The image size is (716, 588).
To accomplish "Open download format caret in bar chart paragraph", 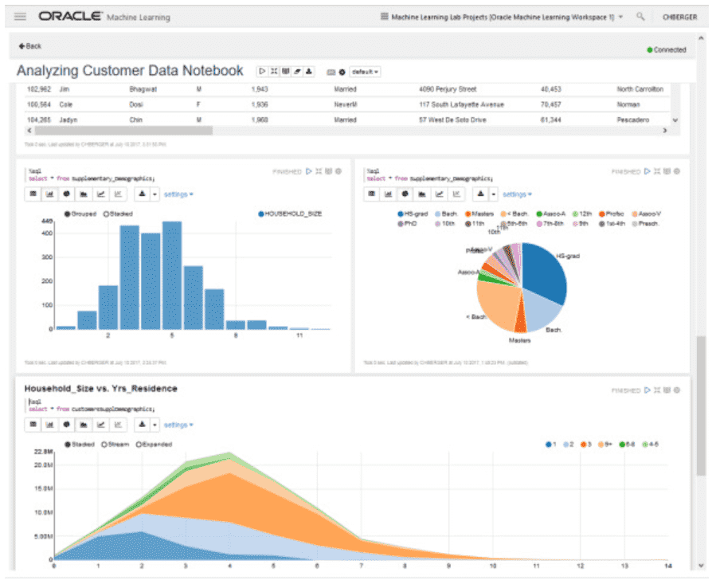I will (x=155, y=194).
